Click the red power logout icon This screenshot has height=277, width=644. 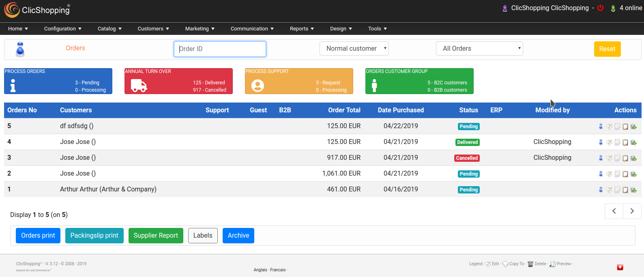coord(601,8)
